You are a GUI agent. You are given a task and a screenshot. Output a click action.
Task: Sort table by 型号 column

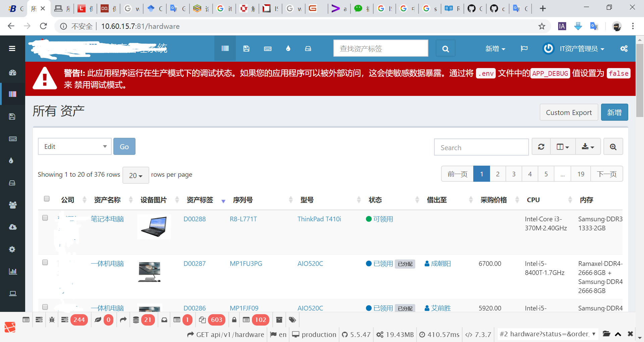[x=307, y=200]
